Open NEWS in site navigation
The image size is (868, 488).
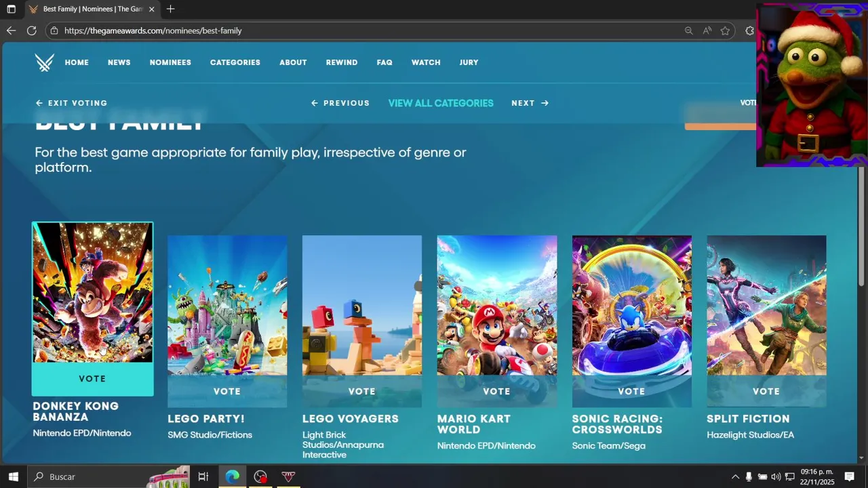[x=119, y=62]
